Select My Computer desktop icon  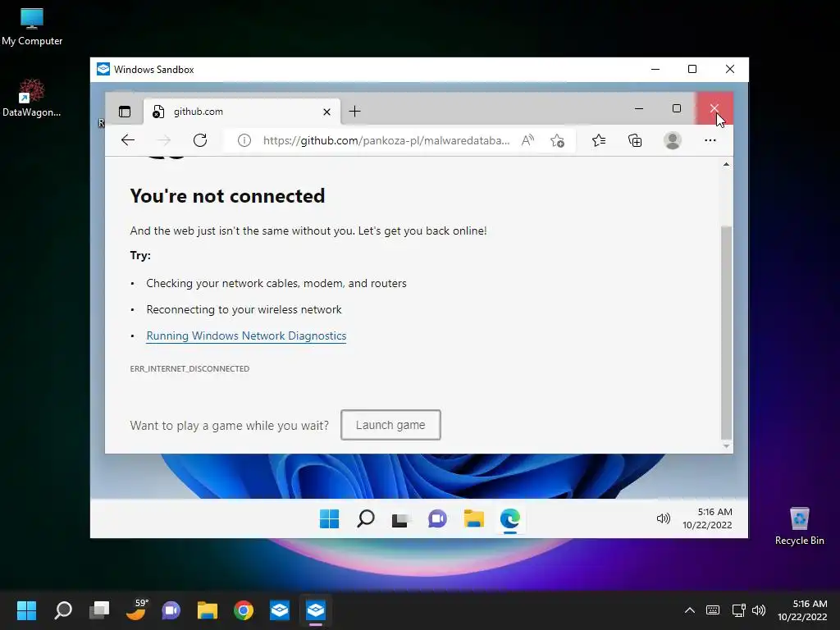point(32,27)
